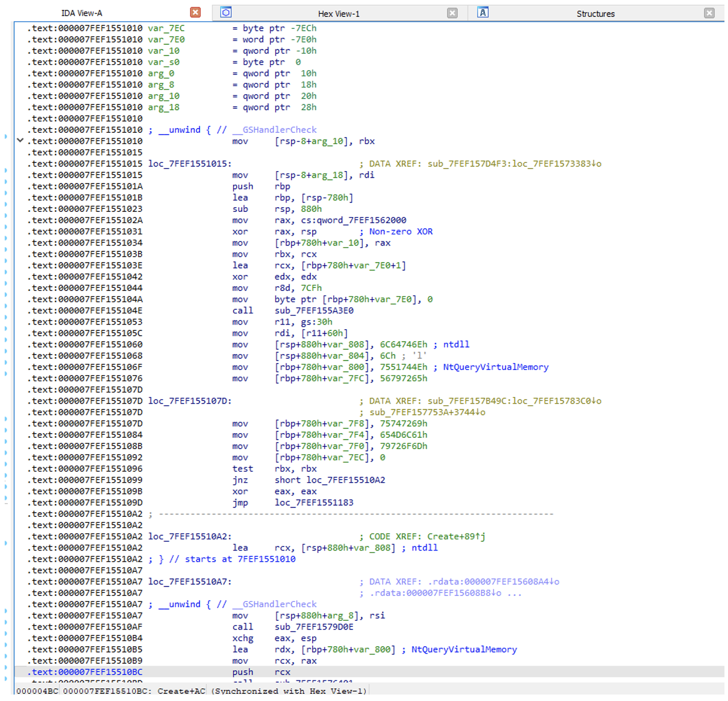This screenshot has width=728, height=701.
Task: Select the 75747269h constant
Action: tap(404, 423)
